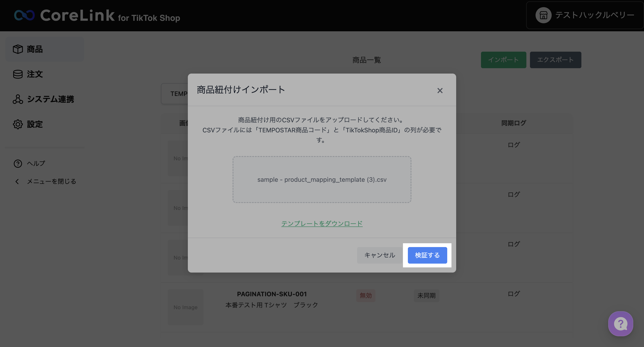The height and width of the screenshot is (347, 644).
Task: Open the 注文 orders menu item
Action: pyautogui.click(x=35, y=74)
